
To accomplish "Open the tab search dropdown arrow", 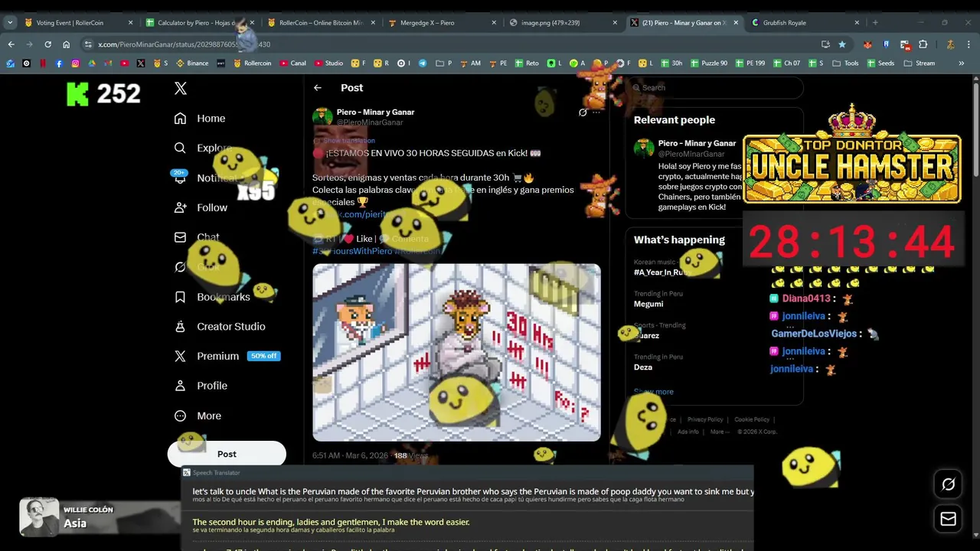I will point(10,23).
